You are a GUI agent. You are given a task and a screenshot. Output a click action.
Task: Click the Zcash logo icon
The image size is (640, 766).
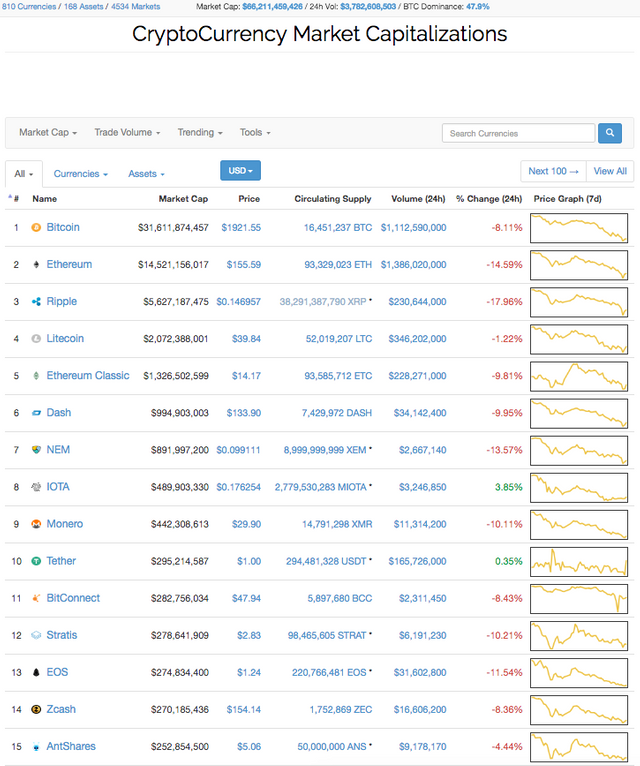coord(36,709)
